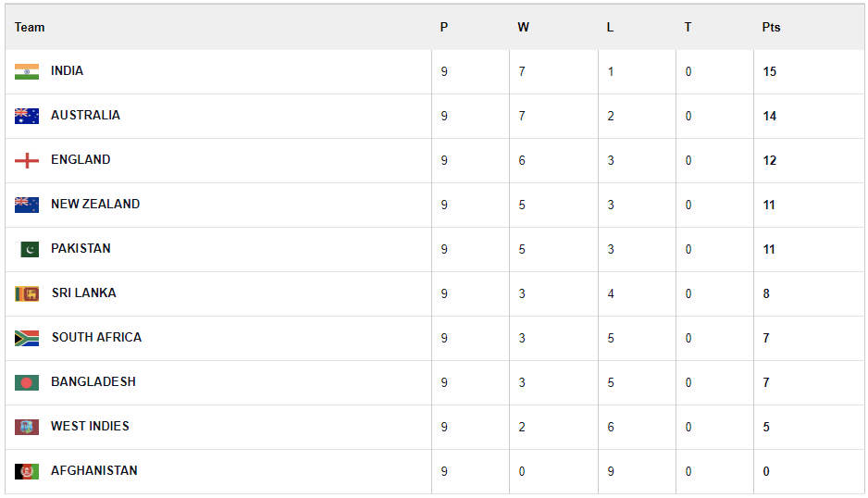Viewport: 868px width, 498px height.
Task: Select the L column header
Action: coord(610,27)
